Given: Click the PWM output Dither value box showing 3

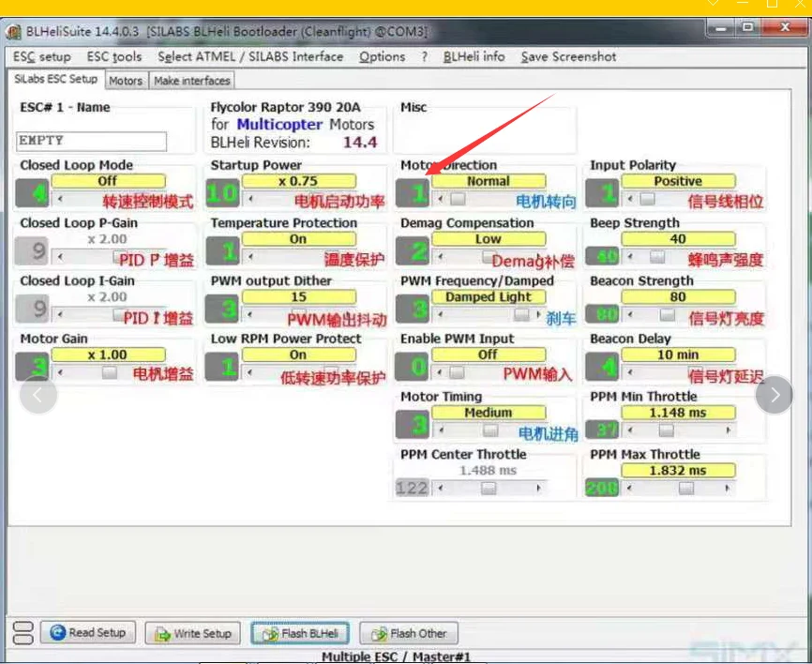Looking at the screenshot, I should point(222,309).
